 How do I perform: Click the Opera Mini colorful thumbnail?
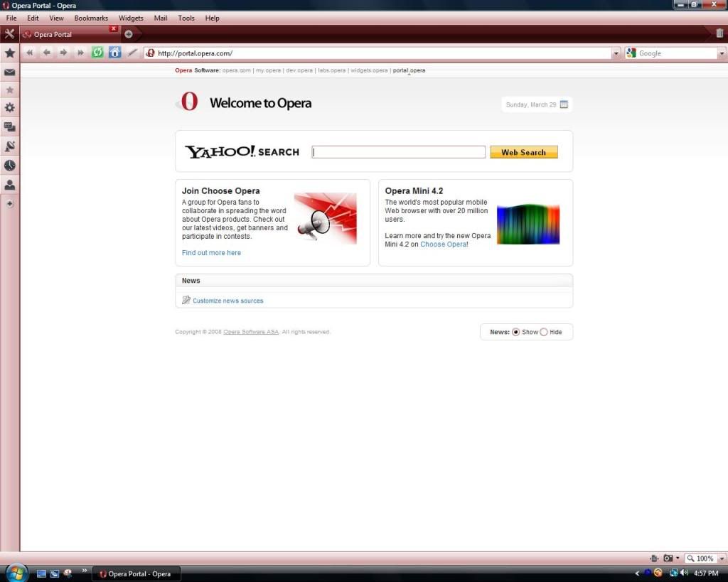point(528,224)
